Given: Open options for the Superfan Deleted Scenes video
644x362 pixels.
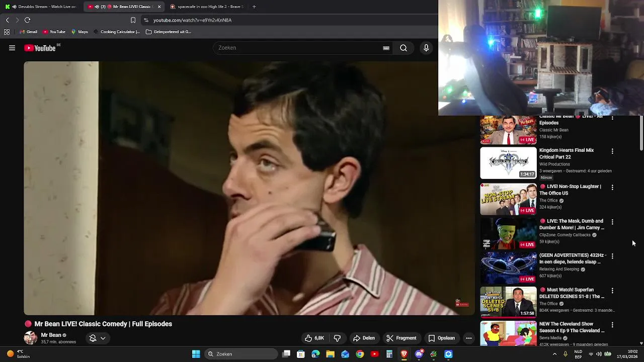Looking at the screenshot, I should pos(612,291).
